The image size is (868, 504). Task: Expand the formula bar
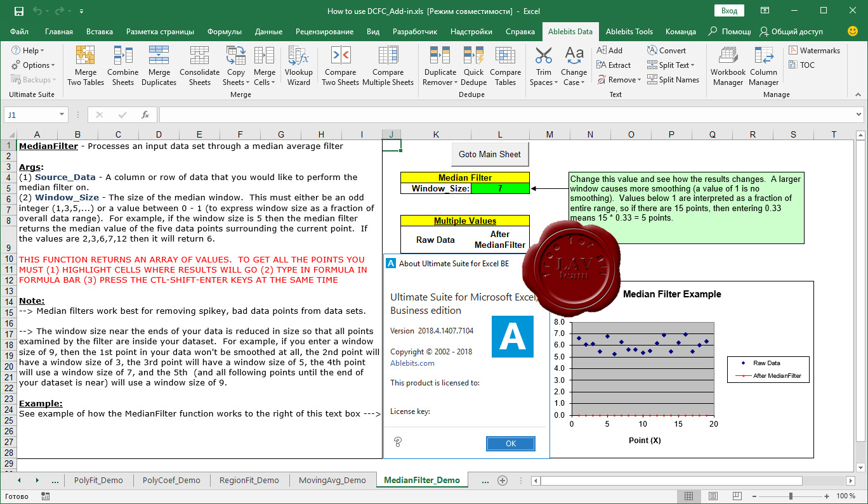pos(858,115)
